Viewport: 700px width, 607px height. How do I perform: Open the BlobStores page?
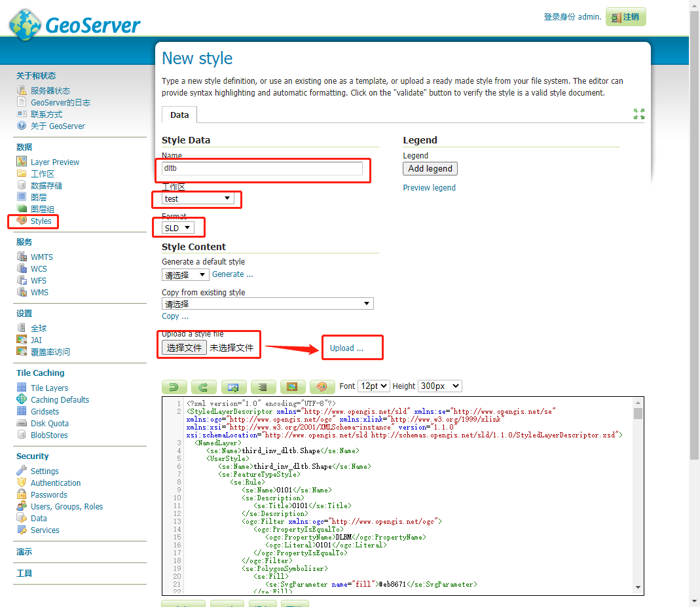click(49, 435)
